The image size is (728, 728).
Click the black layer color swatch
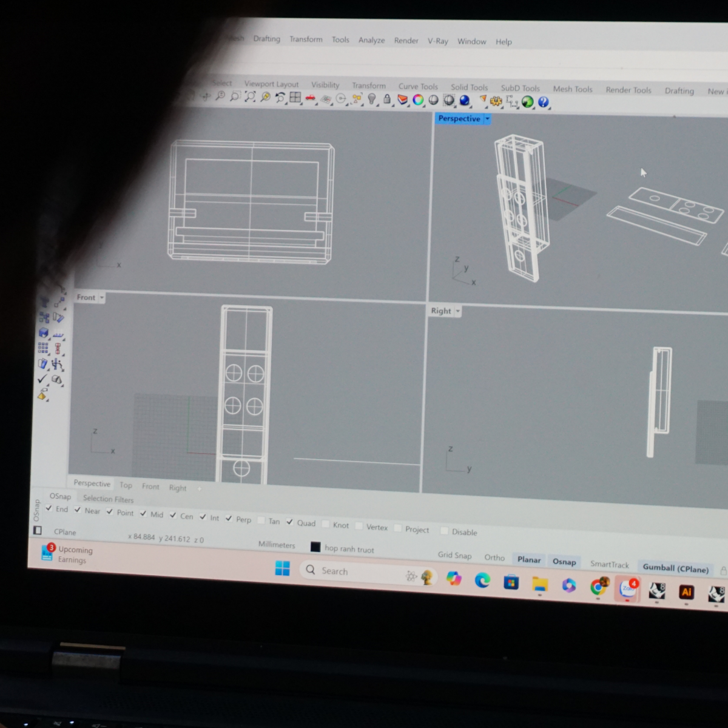tap(315, 547)
